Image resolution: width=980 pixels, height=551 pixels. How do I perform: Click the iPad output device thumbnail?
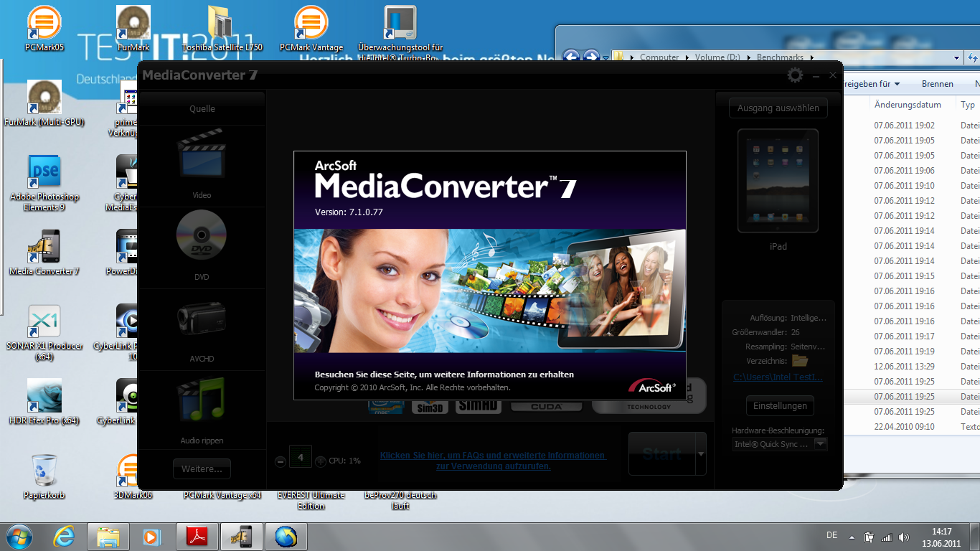778,181
